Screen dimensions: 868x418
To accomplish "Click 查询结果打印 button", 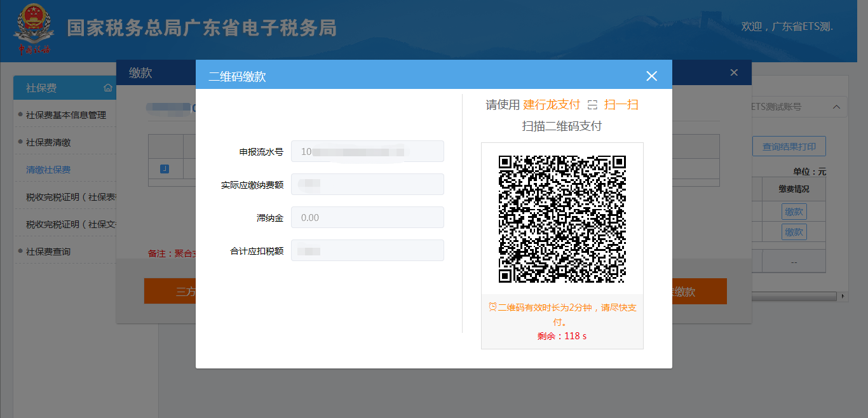I will (x=789, y=147).
